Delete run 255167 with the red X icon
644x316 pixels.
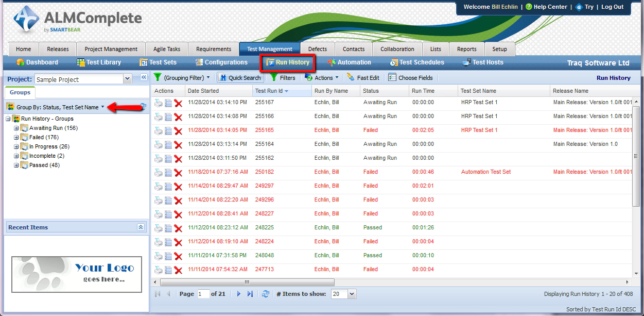178,102
